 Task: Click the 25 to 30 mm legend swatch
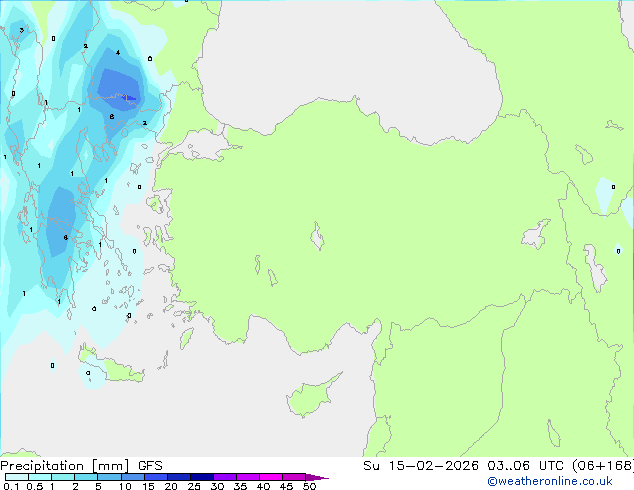202,477
